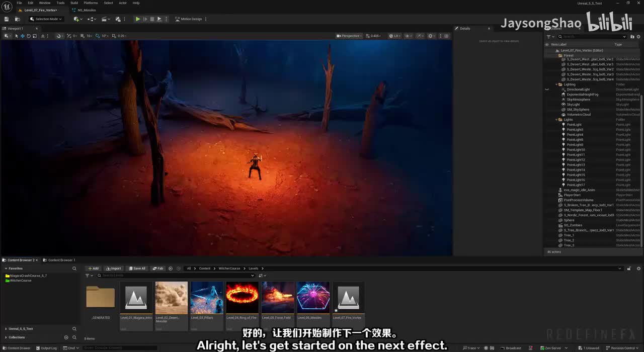The image size is (644, 352).
Task: Click the Outliner add folder icon
Action: 632,36
